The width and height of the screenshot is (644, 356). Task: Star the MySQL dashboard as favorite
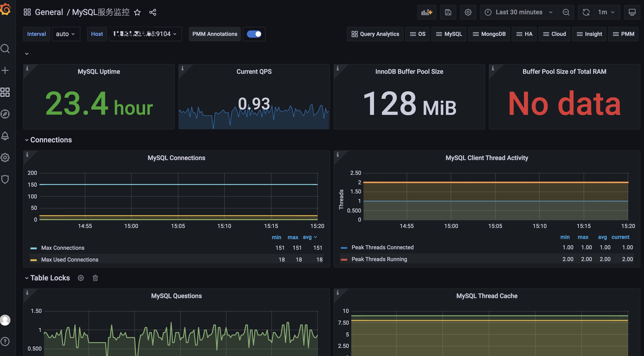pos(137,12)
